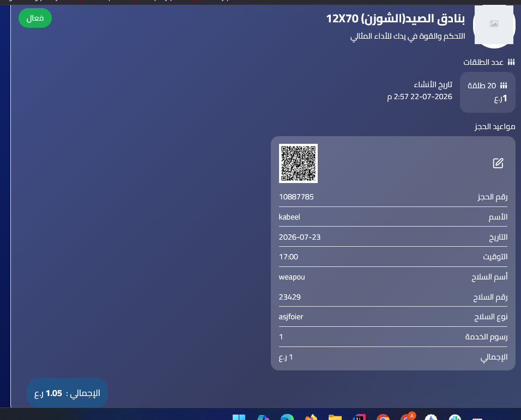Click the bullets icon beside عدد الطلقات

[x=511, y=62]
